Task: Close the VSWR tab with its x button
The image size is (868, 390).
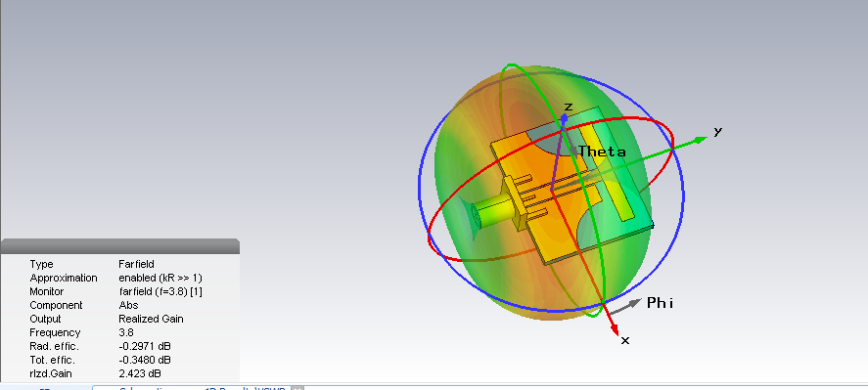Action: point(297,388)
